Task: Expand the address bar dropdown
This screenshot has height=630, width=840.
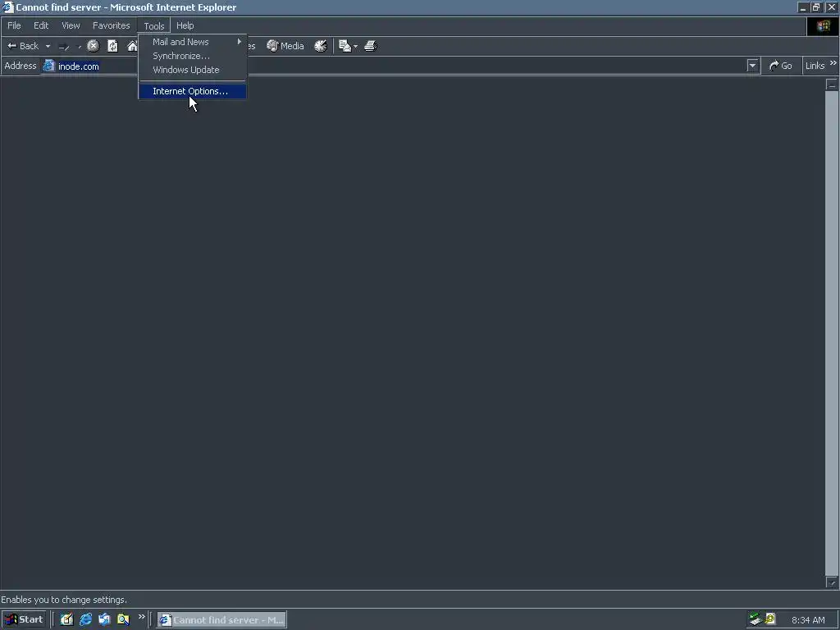Action: [753, 66]
